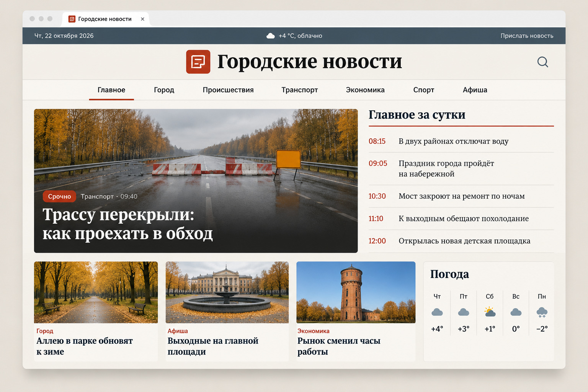This screenshot has height=392, width=588.
Task: Click the Экономика label above the market article
Action: (x=314, y=331)
